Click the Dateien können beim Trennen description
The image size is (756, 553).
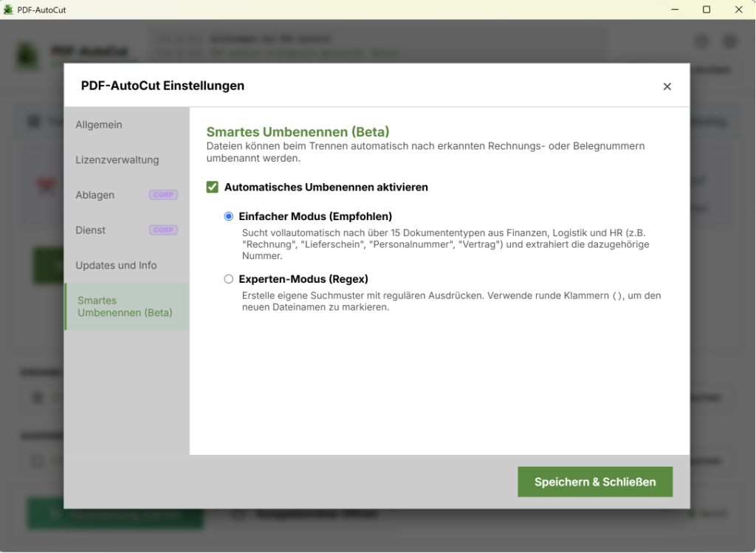point(425,152)
